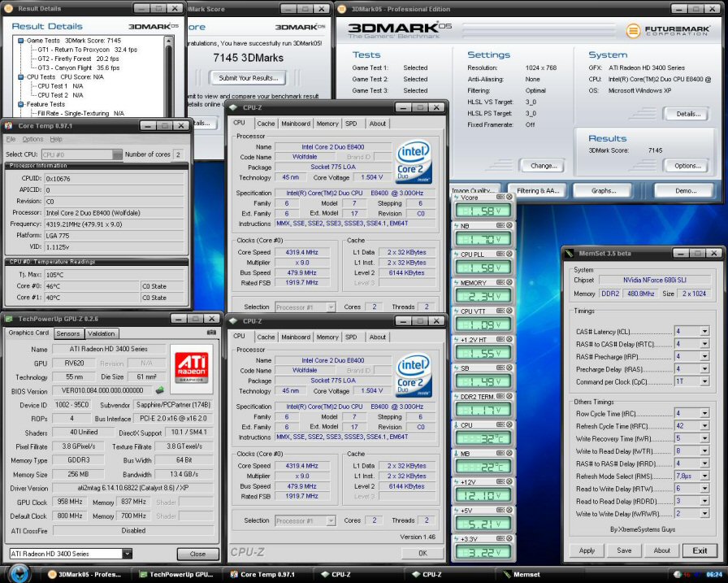This screenshot has height=583, width=728.
Task: Click the Intel Core 2 logo in lower CPU-Z
Action: [414, 376]
